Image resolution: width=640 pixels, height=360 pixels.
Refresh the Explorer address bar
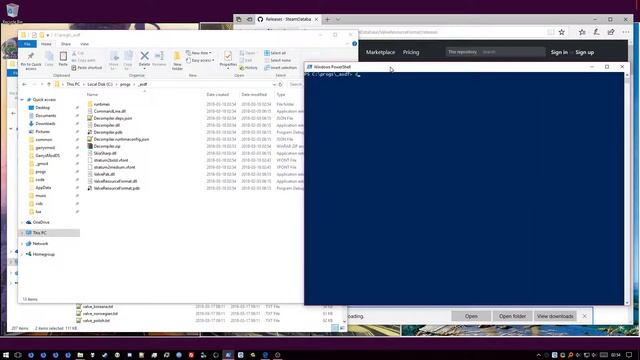tap(280, 84)
